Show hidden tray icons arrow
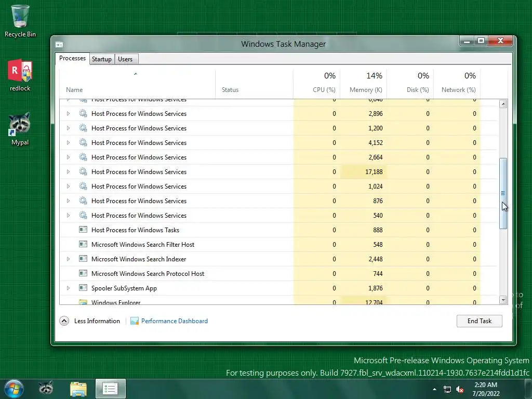 (434, 389)
